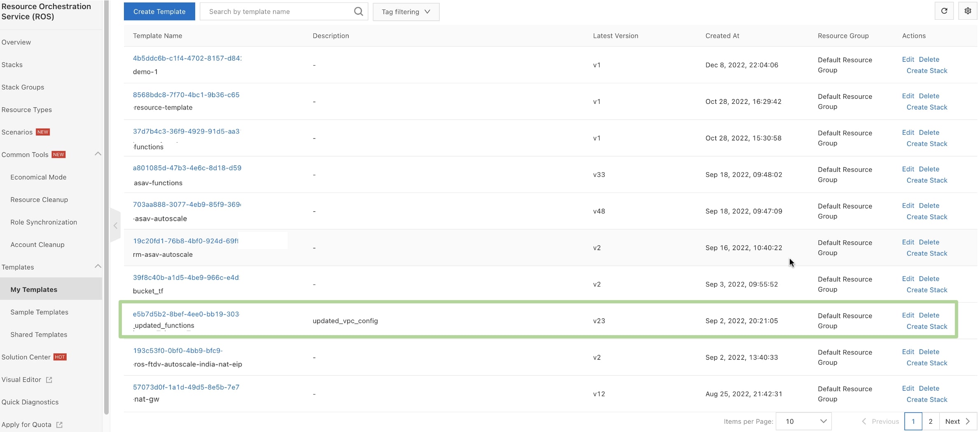Click the search magnifier icon
This screenshot has height=432, width=980.
358,12
